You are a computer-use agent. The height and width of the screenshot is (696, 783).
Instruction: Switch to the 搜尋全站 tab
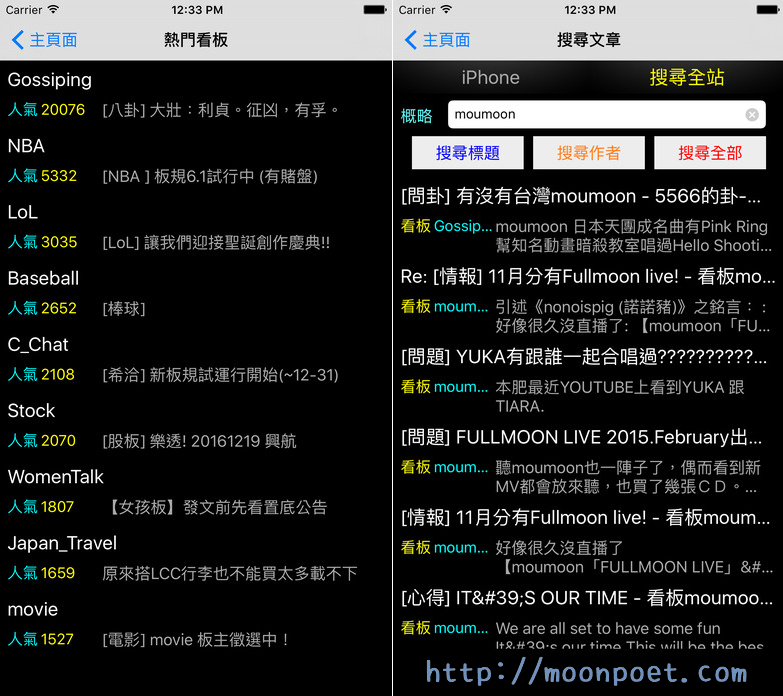pyautogui.click(x=687, y=78)
